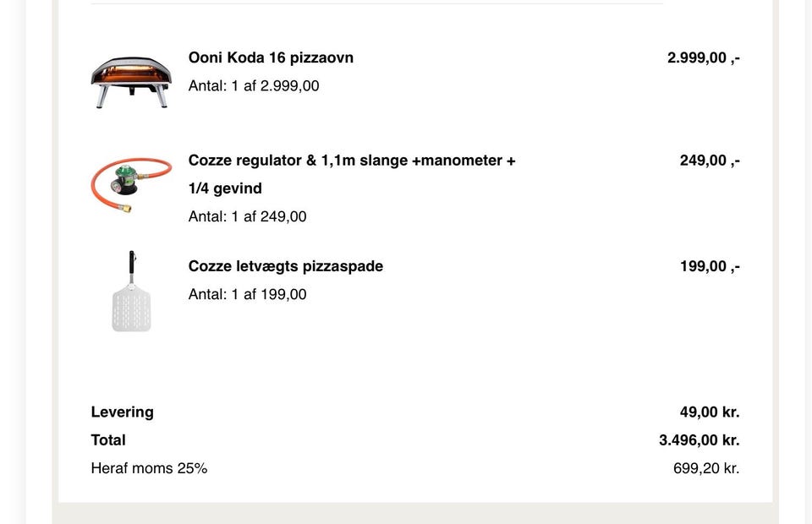Click the Cozze regulator and hose image
Screen dimensions: 812x524
click(132, 184)
